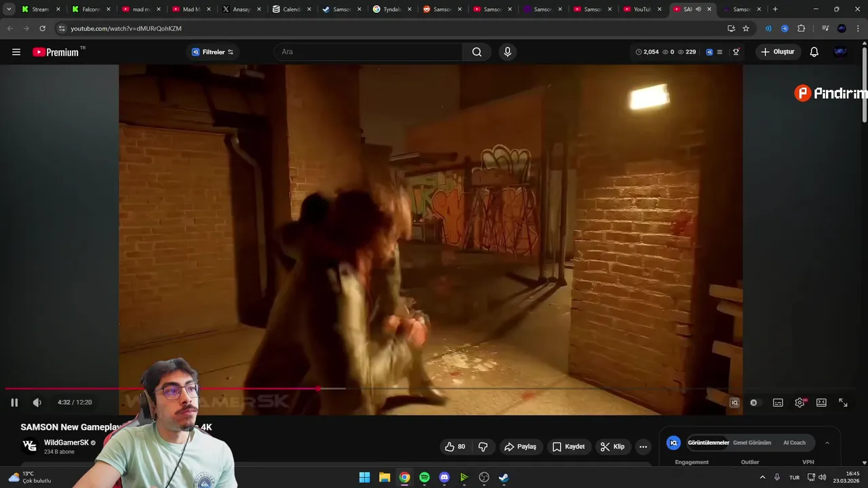Switch to theater mode in player
Screen dimensions: 868x488
click(x=821, y=403)
